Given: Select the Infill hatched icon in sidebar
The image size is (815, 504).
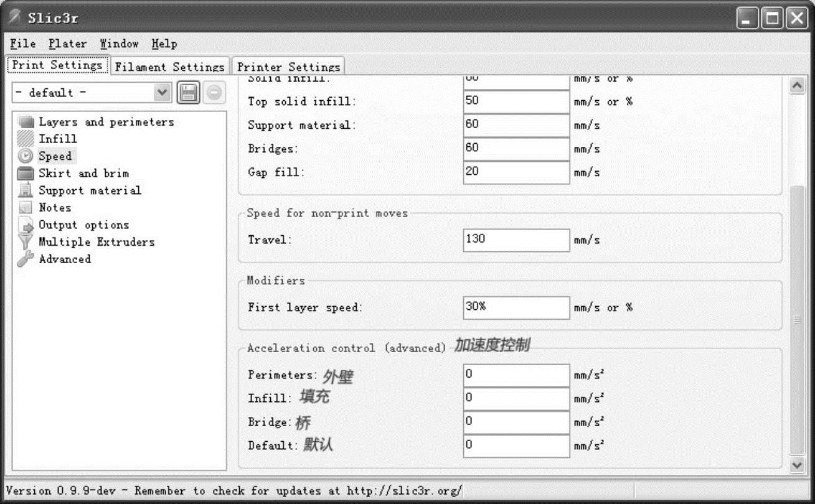Looking at the screenshot, I should (x=26, y=139).
